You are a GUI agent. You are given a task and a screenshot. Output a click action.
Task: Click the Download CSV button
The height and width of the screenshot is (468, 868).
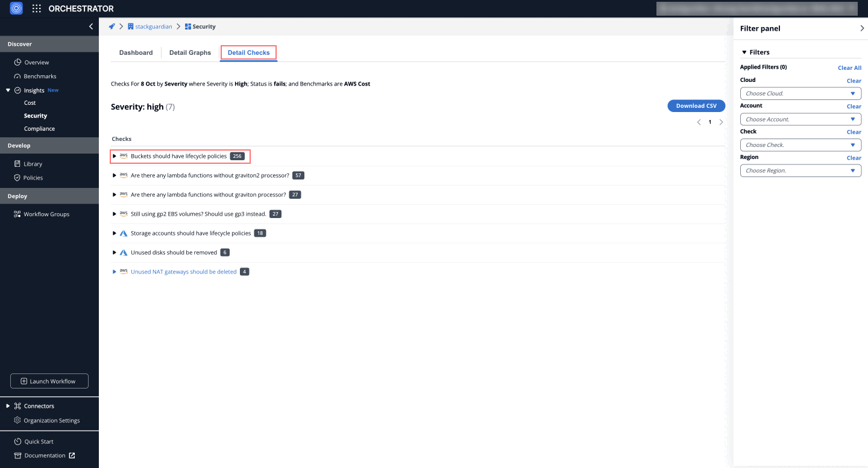pyautogui.click(x=696, y=106)
